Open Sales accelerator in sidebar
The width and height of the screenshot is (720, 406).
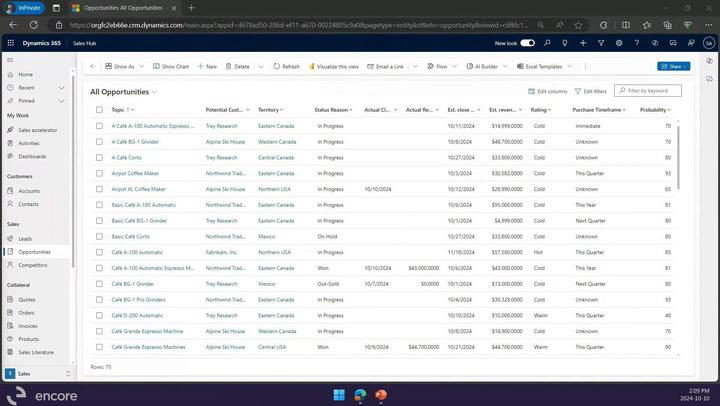pos(37,130)
